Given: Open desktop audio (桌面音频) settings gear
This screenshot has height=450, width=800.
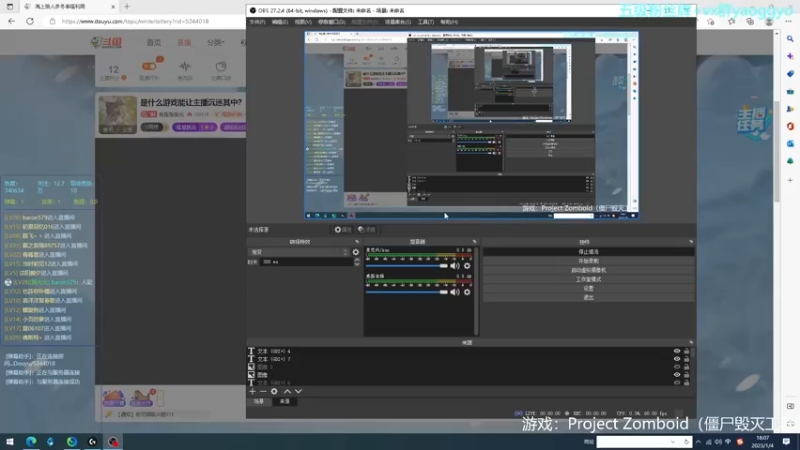Looking at the screenshot, I should [x=467, y=292].
